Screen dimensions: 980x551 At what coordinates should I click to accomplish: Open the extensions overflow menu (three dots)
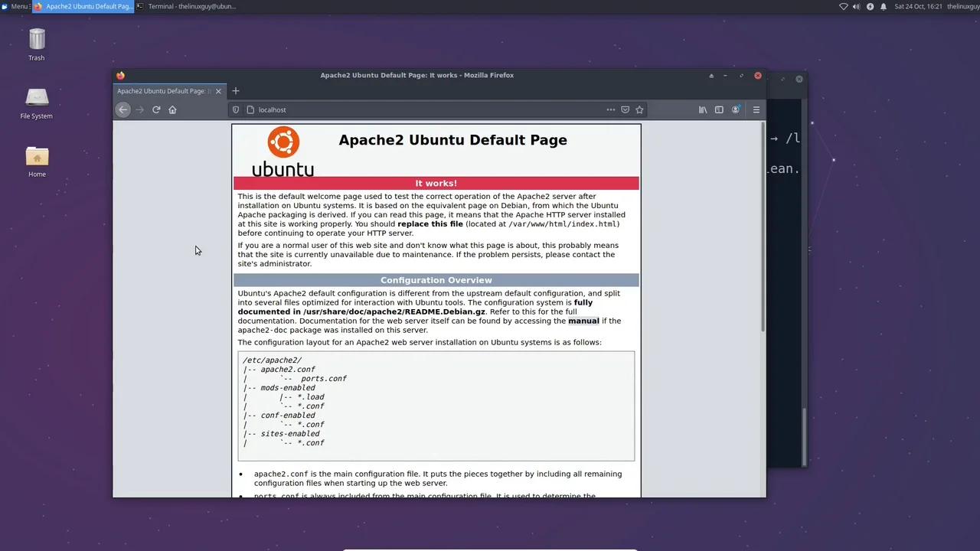611,109
